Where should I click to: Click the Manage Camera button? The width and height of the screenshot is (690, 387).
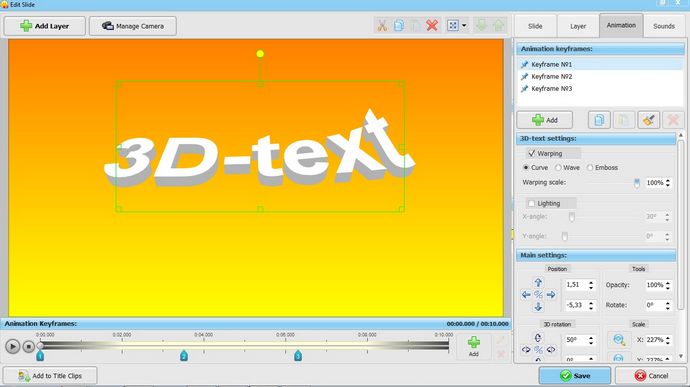pos(133,26)
